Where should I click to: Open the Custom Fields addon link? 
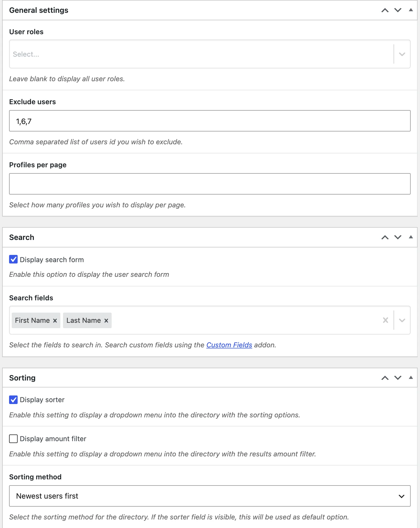point(229,345)
